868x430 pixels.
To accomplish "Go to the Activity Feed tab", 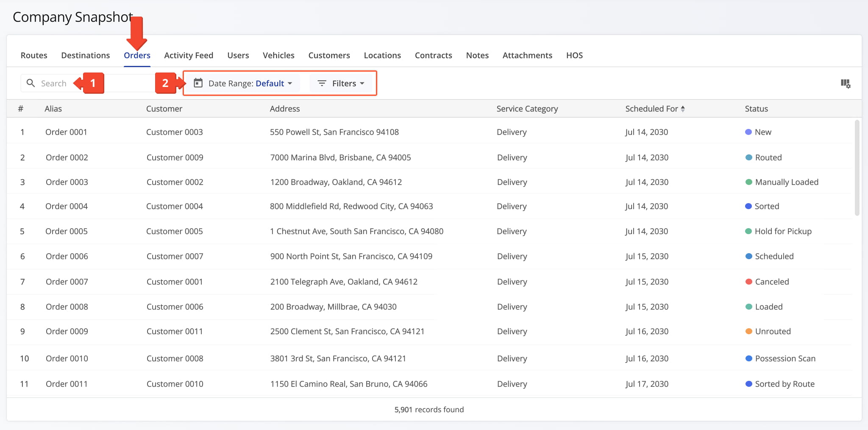I will pyautogui.click(x=189, y=55).
